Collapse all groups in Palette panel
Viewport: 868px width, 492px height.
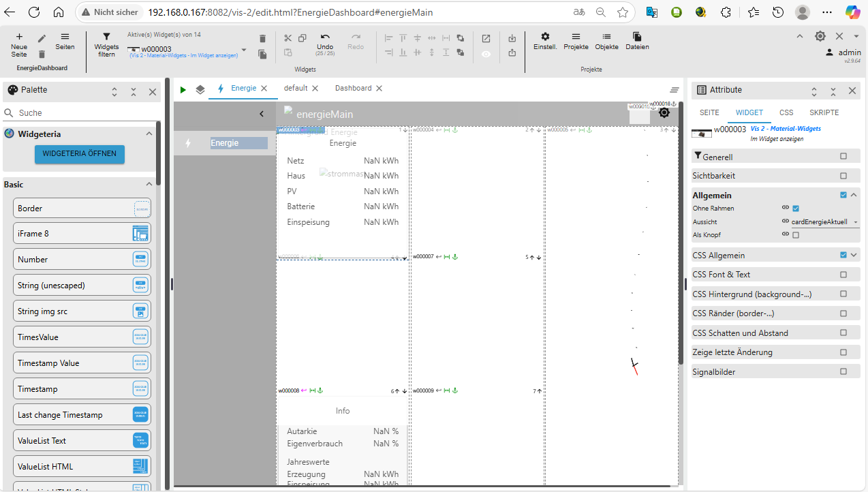click(x=134, y=91)
